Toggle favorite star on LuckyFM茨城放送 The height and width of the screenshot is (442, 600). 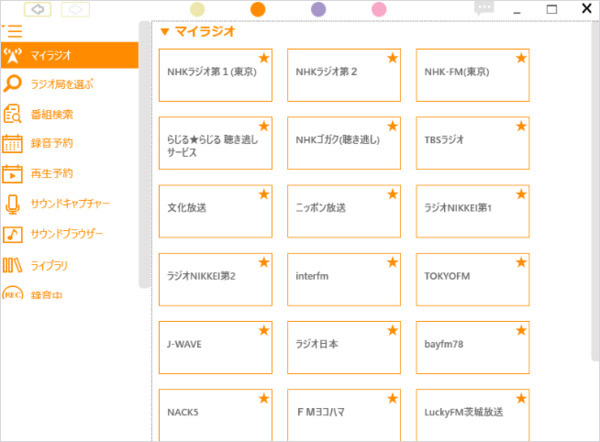pos(521,399)
